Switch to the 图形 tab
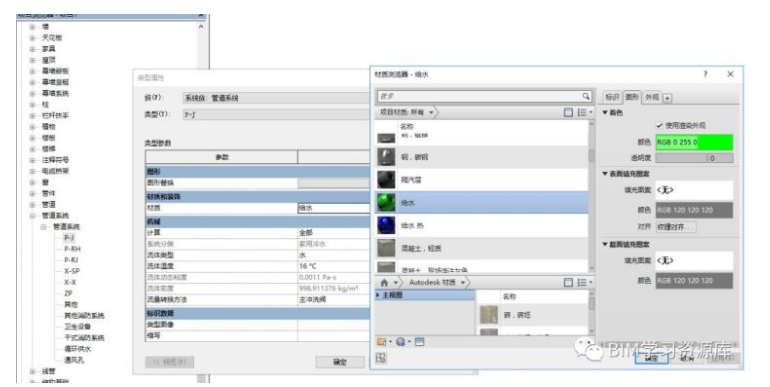The image size is (770, 387). pos(632,97)
